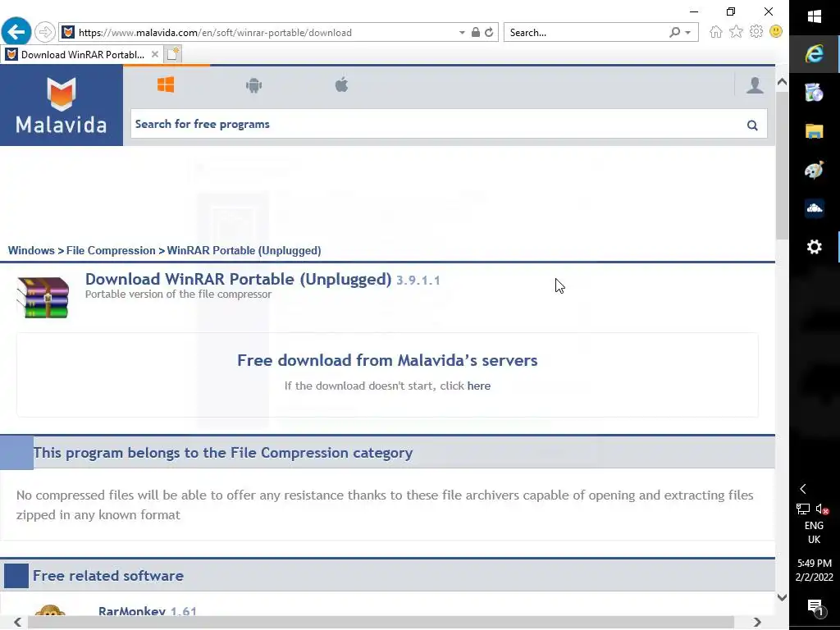Open the File Compression breadcrumb link
The image size is (840, 630).
click(111, 251)
